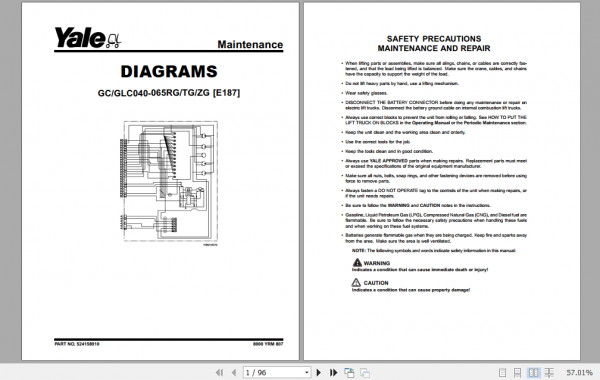Image resolution: width=600 pixels, height=380 pixels.
Task: Click the GC/GLC040-065RG/TG/ZG [E187] model text
Action: [169, 93]
